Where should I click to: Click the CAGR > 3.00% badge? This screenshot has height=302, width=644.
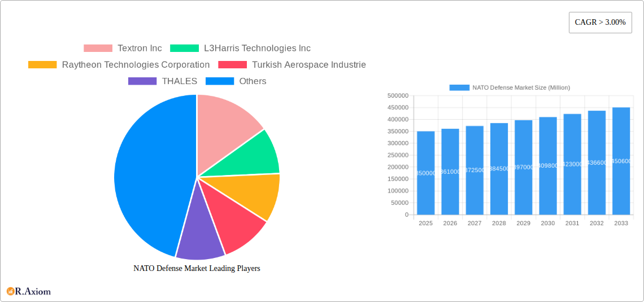pyautogui.click(x=600, y=23)
